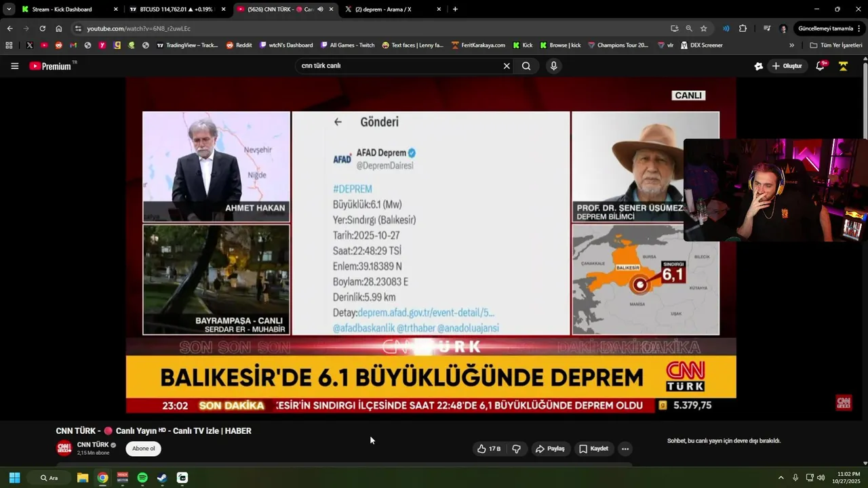Screen dimensions: 868x488
Task: Go to YouTube Premium home logo
Action: pos(50,66)
